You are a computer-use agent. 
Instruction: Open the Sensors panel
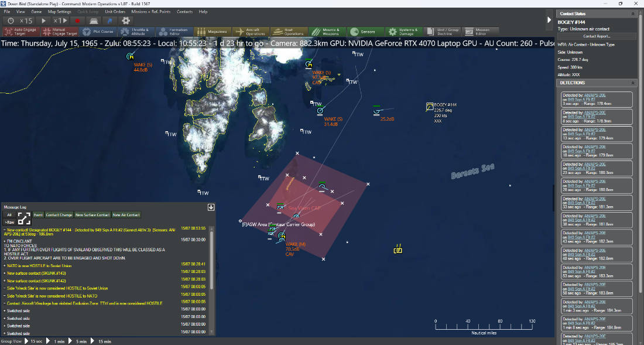365,32
